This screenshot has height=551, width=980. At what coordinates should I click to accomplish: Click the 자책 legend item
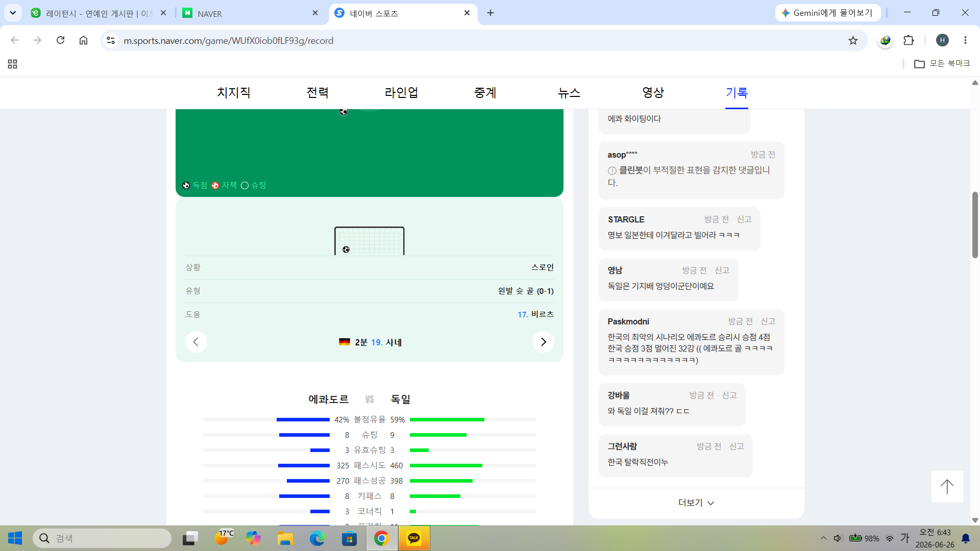pos(224,185)
